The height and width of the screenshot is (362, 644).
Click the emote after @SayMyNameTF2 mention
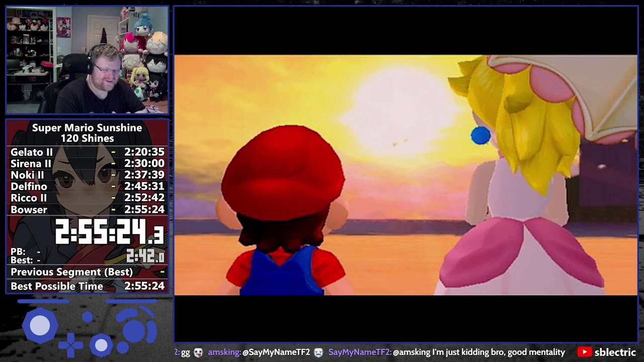click(318, 352)
